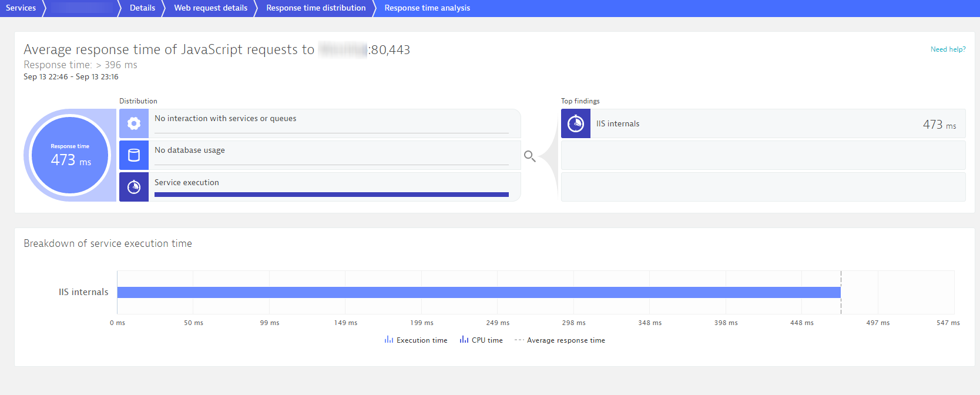This screenshot has width=980, height=395.
Task: Click the Execution time legend chart icon
Action: 389,340
